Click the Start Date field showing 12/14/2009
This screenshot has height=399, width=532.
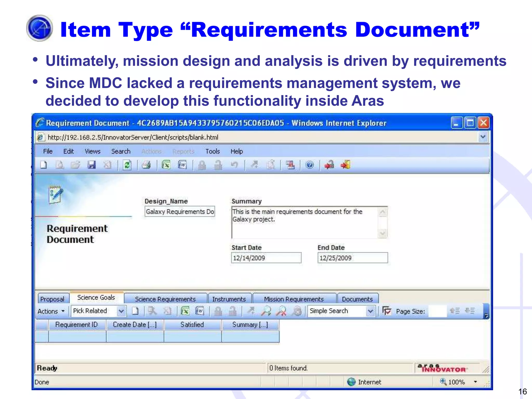[x=266, y=258]
